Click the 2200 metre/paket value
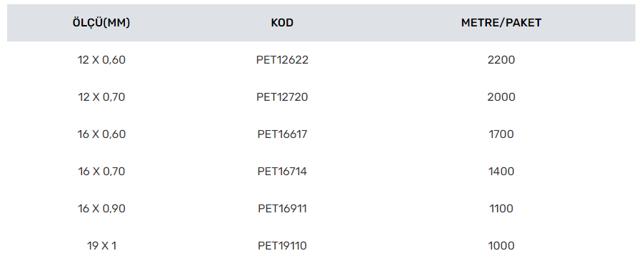Viewport: 644px width, 276px height. pyautogui.click(x=501, y=60)
